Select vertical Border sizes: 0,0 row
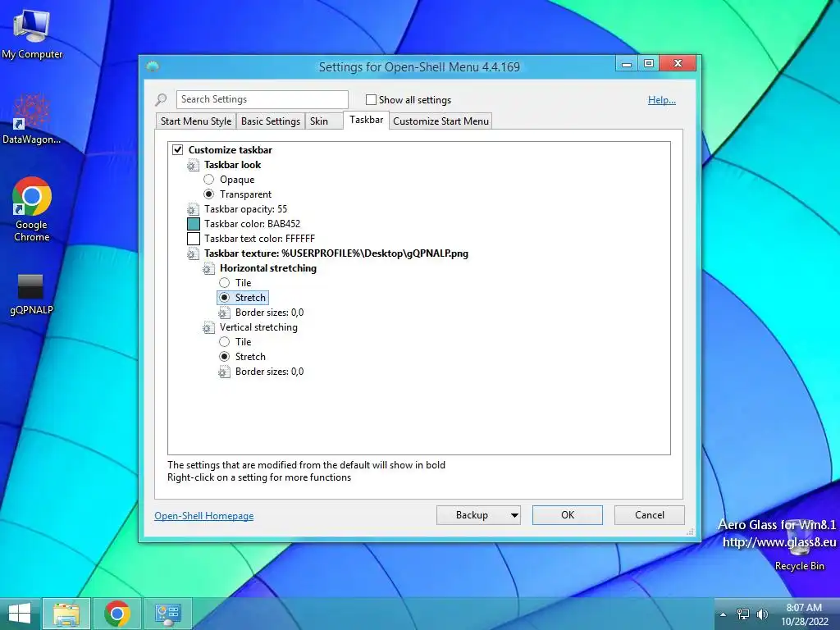Viewport: 840px width, 630px height. (269, 372)
